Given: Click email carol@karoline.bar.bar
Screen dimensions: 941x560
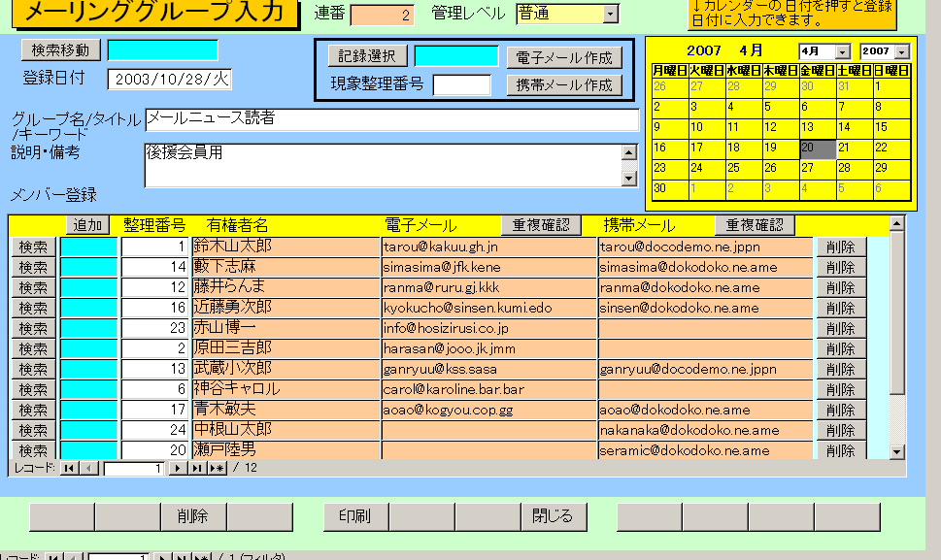Looking at the screenshot, I should click(488, 390).
